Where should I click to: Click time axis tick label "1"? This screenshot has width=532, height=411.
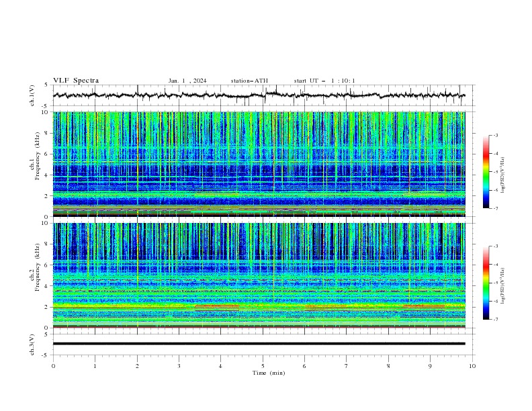[x=95, y=366]
